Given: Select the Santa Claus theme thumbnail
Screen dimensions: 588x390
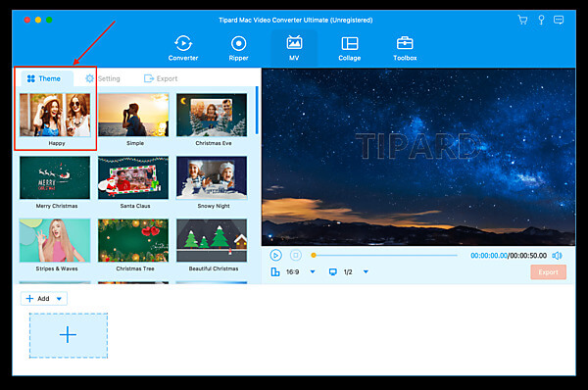Looking at the screenshot, I should (x=133, y=177).
